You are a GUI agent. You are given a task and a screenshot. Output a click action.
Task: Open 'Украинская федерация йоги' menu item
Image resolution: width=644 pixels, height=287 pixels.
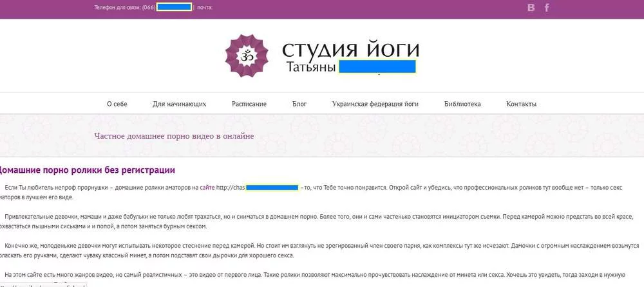[375, 104]
